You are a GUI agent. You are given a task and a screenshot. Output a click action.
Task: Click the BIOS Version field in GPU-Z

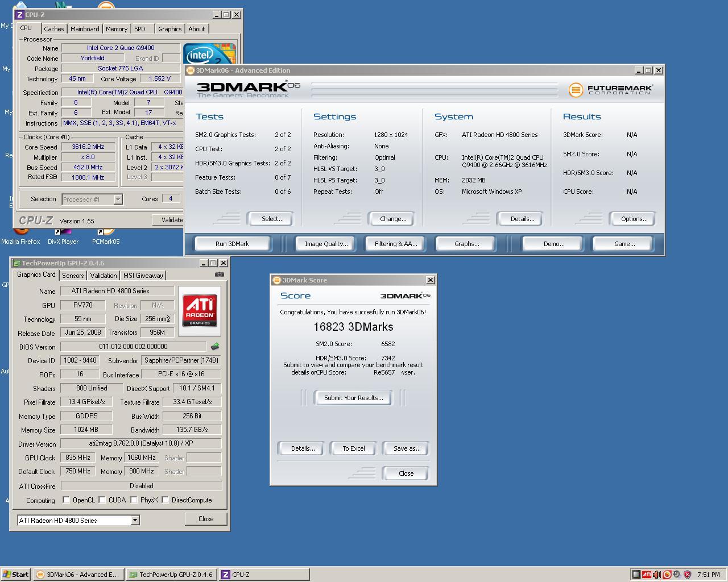click(133, 347)
